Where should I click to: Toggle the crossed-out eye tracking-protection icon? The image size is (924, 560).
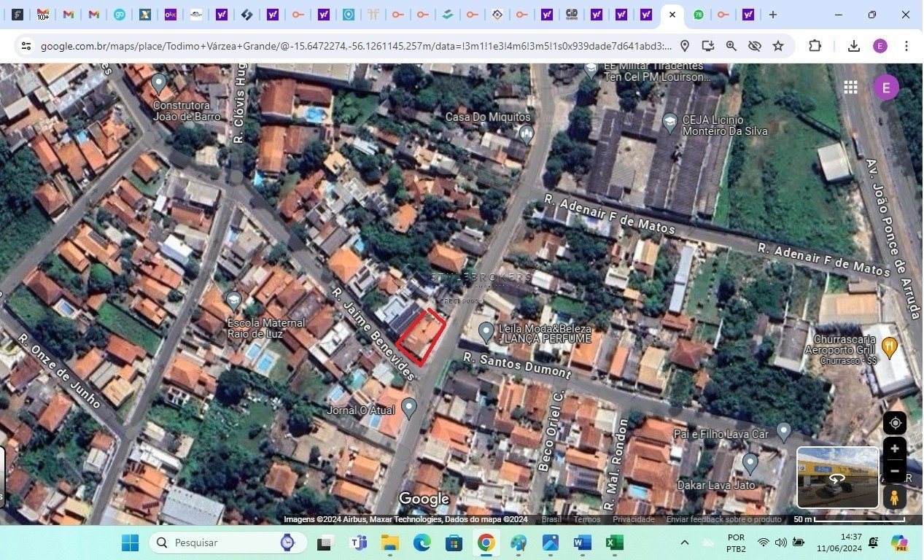coord(755,46)
